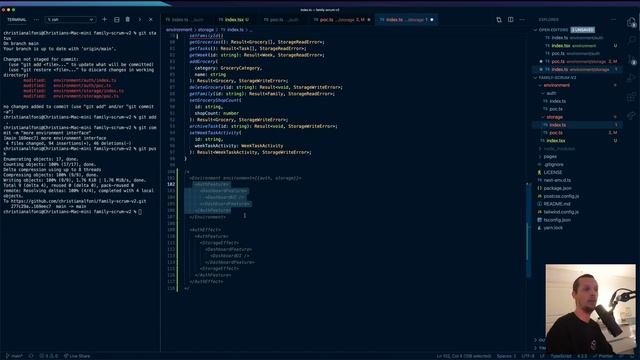Image resolution: width=640 pixels, height=360 pixels.
Task: Change the Spaces indentation setting in the status bar
Action: tap(506, 356)
